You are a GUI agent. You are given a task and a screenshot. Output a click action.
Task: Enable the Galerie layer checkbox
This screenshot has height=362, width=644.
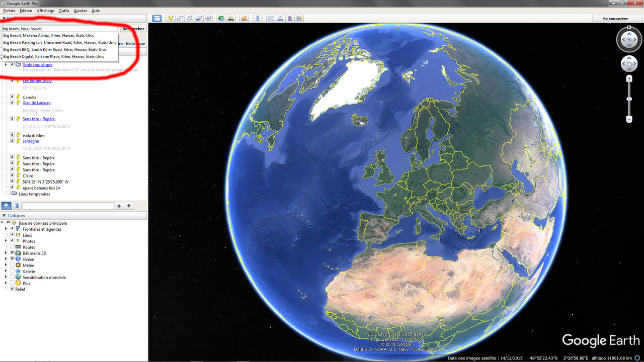point(12,271)
